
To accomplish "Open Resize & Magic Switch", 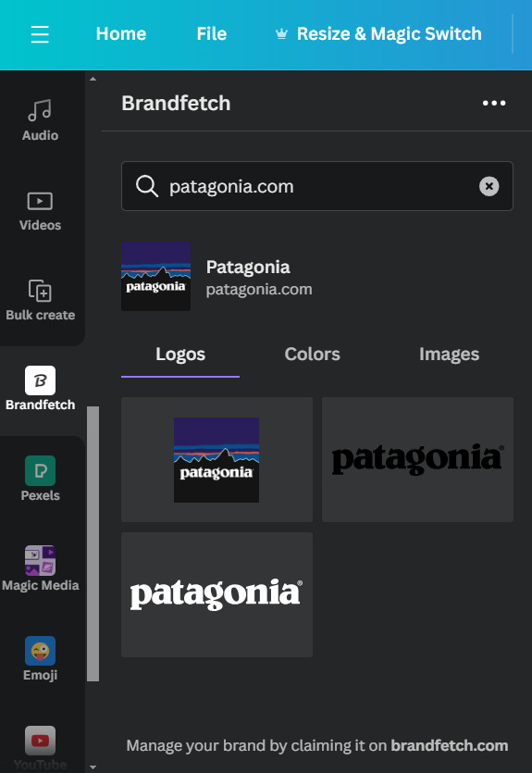I will pos(390,34).
